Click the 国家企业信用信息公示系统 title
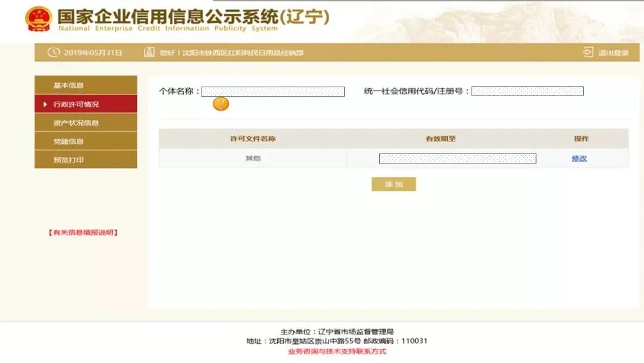644x363 pixels. 193,17
